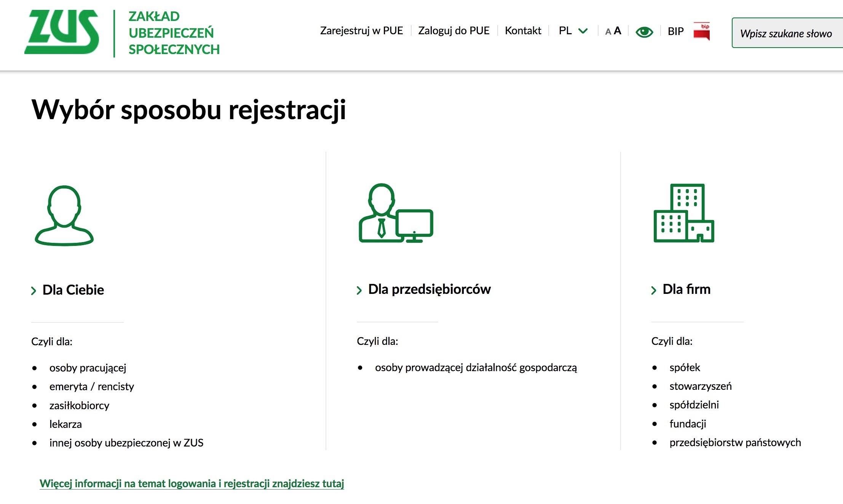
Task: Click the businessman with computer icon
Action: tap(396, 213)
